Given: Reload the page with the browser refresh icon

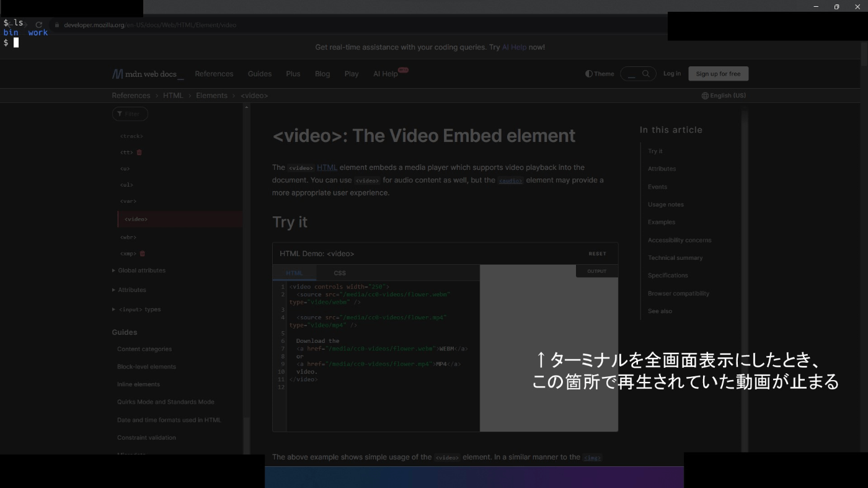Looking at the screenshot, I should 38,25.
